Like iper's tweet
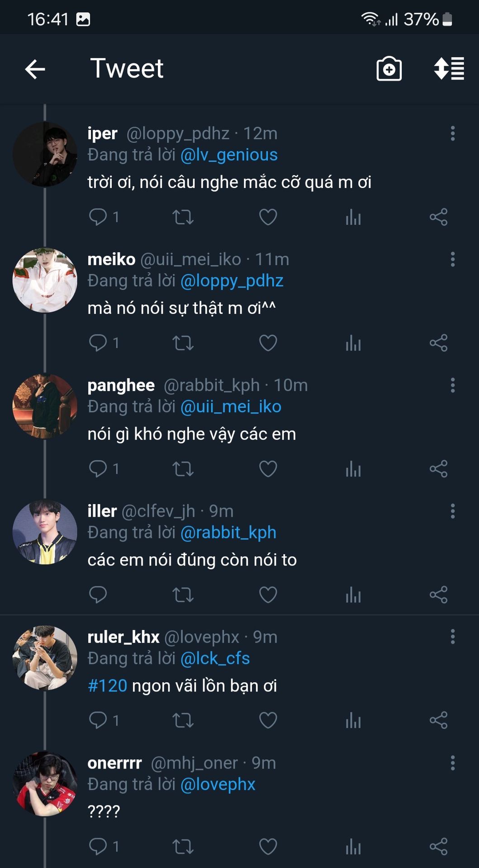 pyautogui.click(x=268, y=217)
